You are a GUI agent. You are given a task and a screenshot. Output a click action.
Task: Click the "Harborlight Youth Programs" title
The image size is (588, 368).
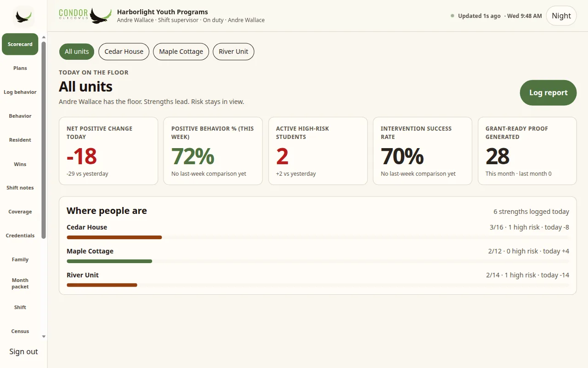coord(163,12)
